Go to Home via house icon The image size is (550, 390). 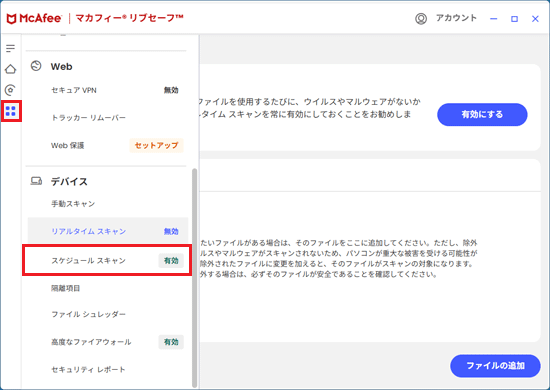coord(11,69)
